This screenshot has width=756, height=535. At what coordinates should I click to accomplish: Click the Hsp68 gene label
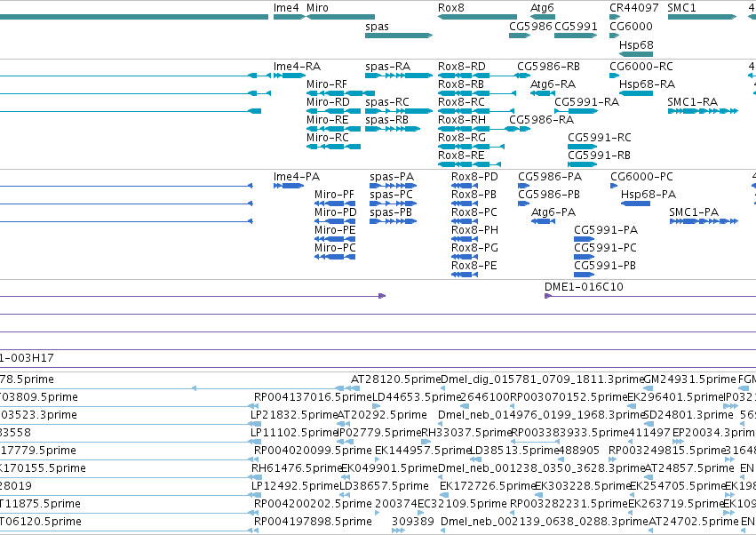point(636,44)
